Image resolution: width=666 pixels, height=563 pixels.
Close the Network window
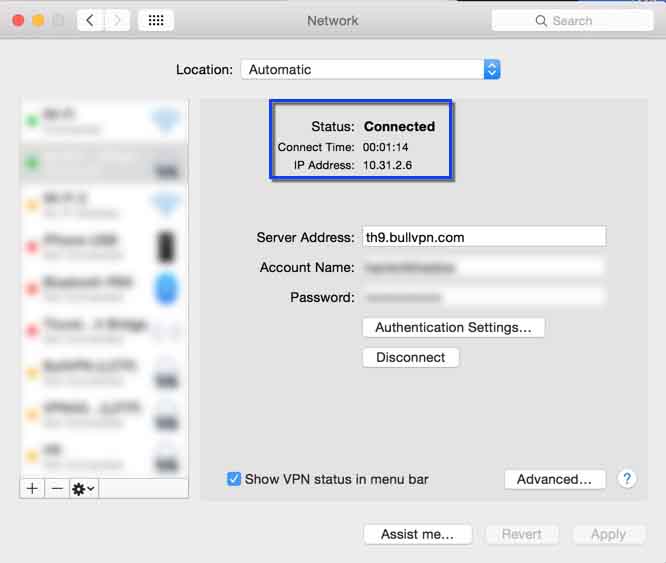[x=18, y=20]
